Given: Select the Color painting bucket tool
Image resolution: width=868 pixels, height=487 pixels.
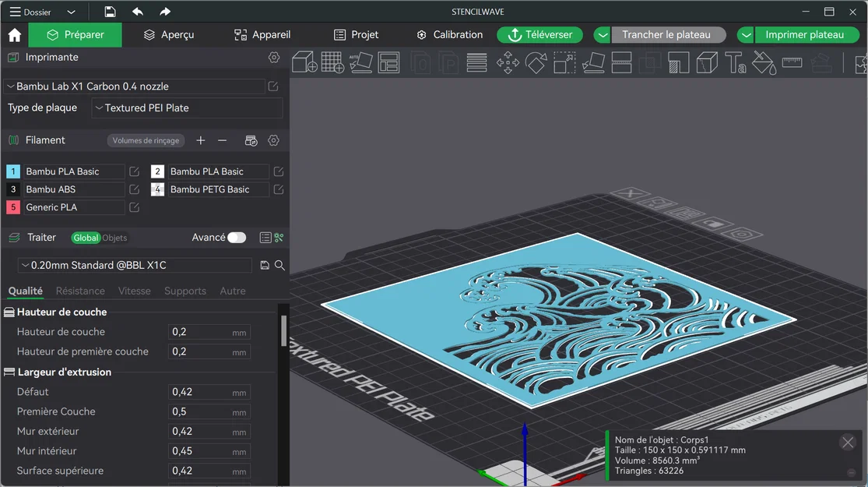Looking at the screenshot, I should pyautogui.click(x=764, y=62).
